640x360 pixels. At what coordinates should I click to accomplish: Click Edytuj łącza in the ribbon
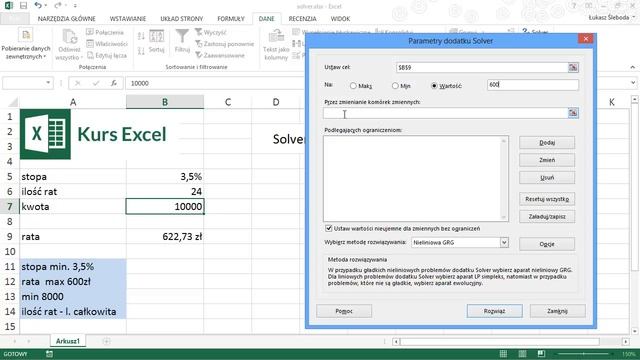click(107, 55)
